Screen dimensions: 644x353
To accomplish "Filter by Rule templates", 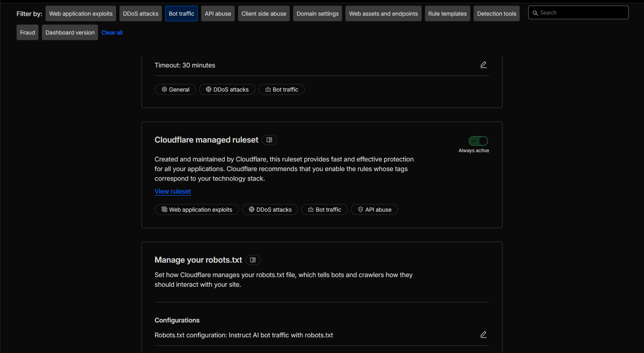I will pyautogui.click(x=447, y=14).
